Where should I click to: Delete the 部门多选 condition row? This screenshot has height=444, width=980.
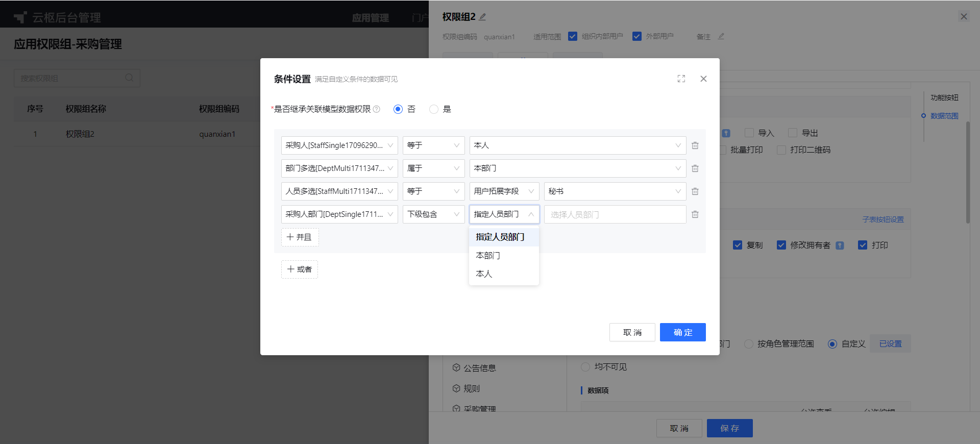695,168
